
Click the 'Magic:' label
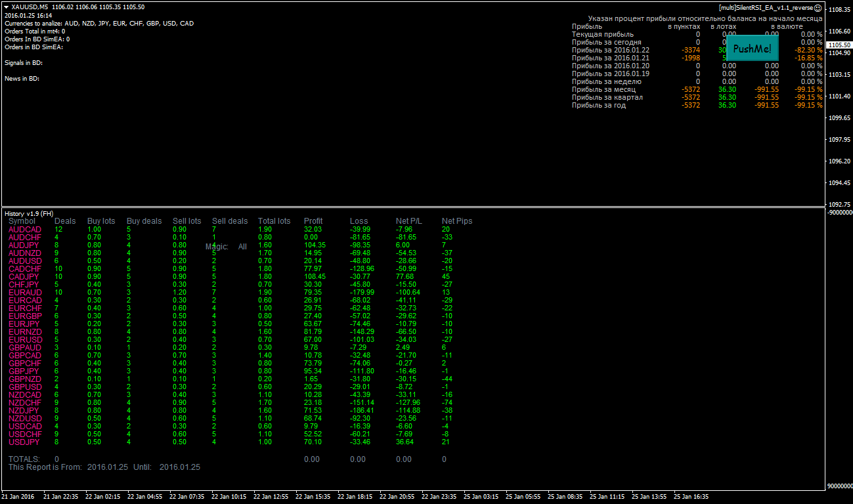click(217, 247)
